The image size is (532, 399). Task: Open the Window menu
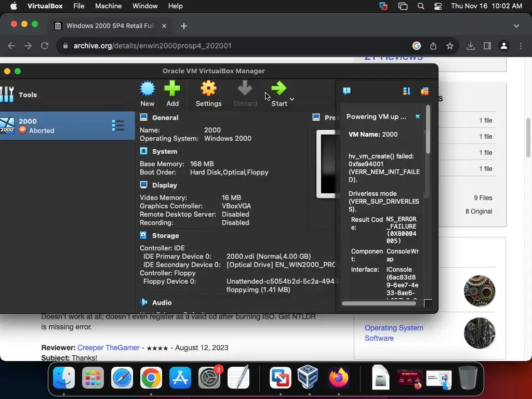point(145,6)
